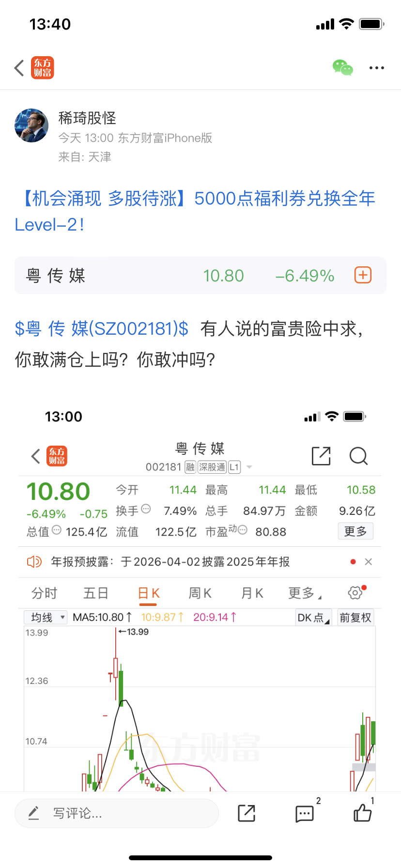Image resolution: width=401 pixels, height=868 pixels.
Task: Go back with the top-left arrow
Action: tap(19, 68)
